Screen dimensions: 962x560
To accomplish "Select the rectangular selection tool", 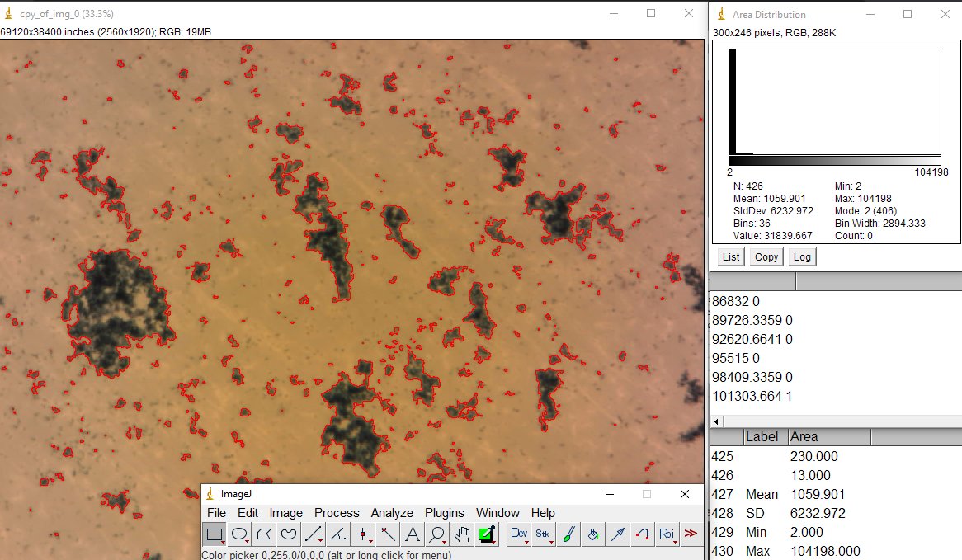I will [215, 534].
